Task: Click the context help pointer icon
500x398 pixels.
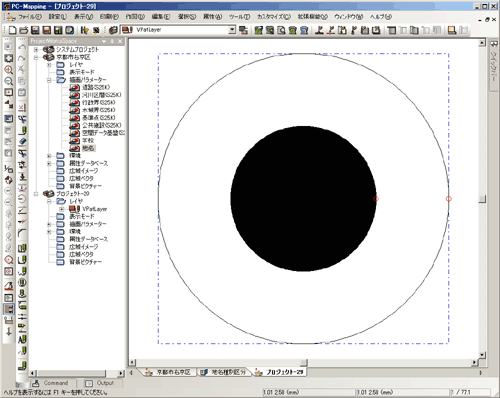Action: coord(84,30)
